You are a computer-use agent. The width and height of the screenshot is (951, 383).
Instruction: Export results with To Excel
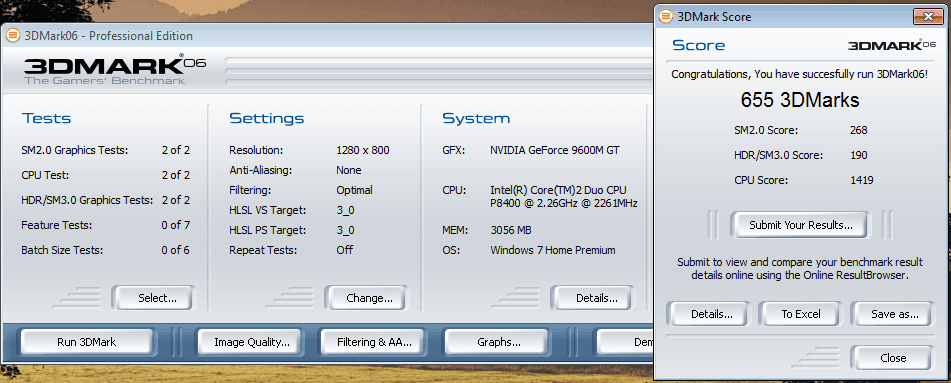click(x=801, y=314)
